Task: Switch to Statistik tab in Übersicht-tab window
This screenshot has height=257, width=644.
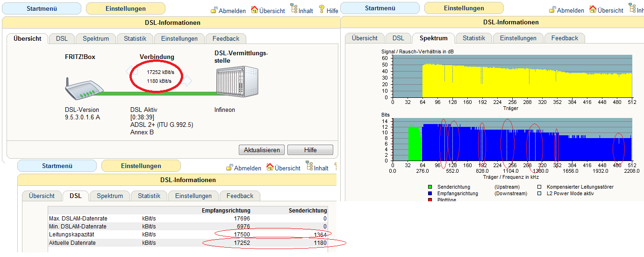Action: (x=135, y=38)
